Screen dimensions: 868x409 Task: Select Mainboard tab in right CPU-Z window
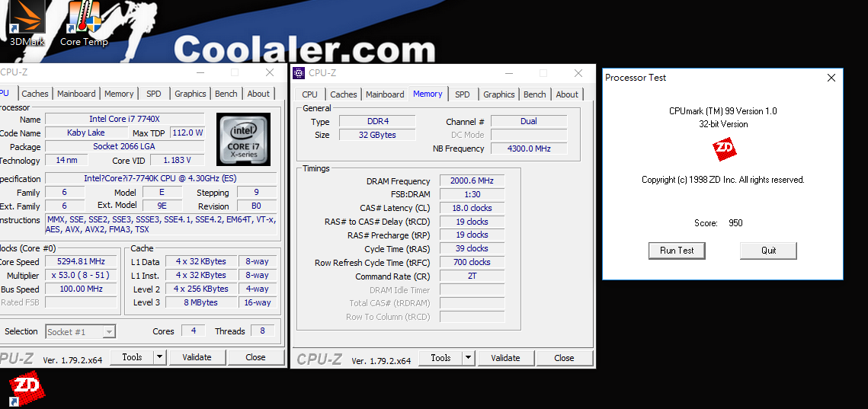[385, 94]
